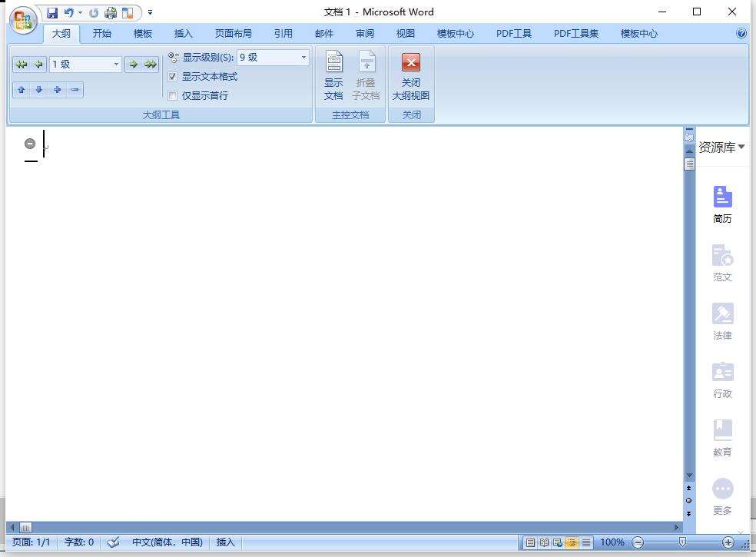Select the 大纲 tab
The image size is (756, 557).
coord(61,33)
